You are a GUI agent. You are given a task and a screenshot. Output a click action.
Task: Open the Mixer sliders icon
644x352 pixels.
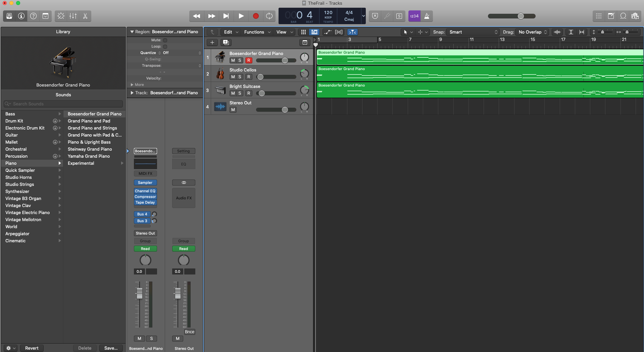point(73,16)
